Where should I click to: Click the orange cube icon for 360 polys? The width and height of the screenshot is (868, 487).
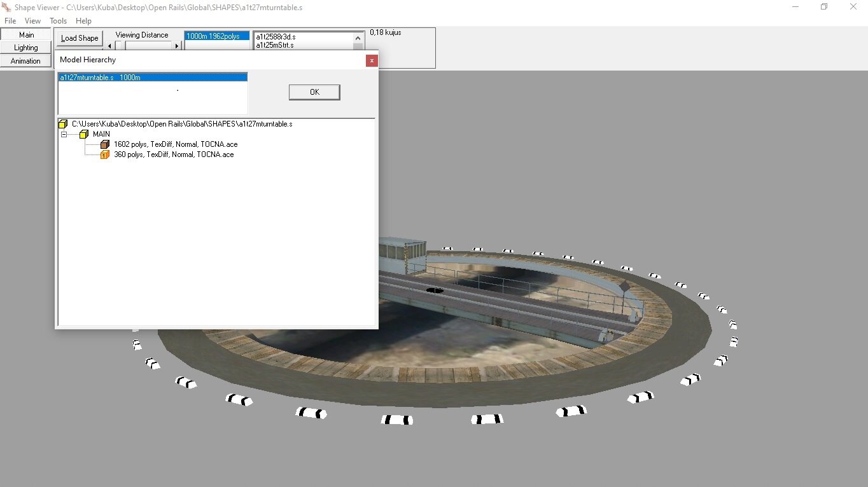pos(105,154)
